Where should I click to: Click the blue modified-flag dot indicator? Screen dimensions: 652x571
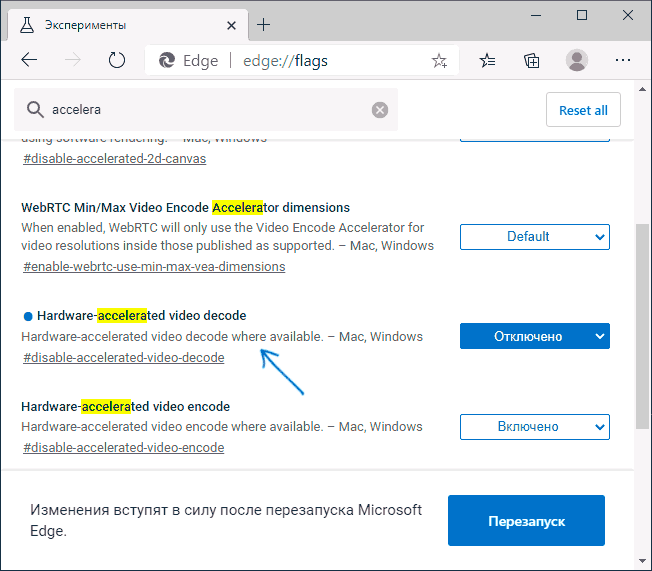[x=28, y=316]
